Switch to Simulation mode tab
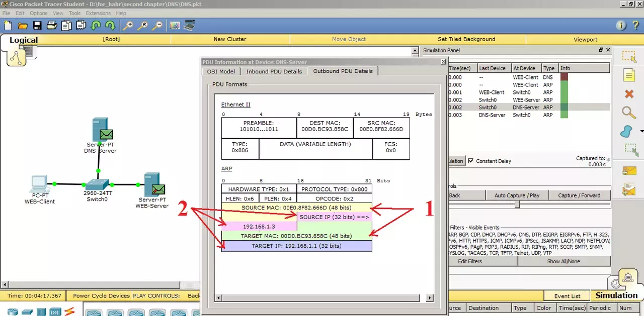644x316 pixels. [x=616, y=295]
